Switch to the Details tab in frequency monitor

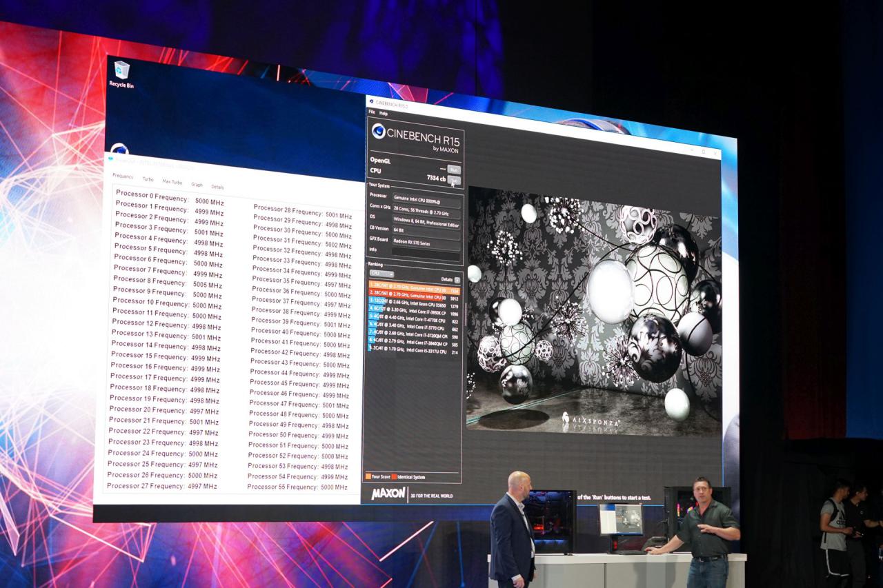pos(217,187)
